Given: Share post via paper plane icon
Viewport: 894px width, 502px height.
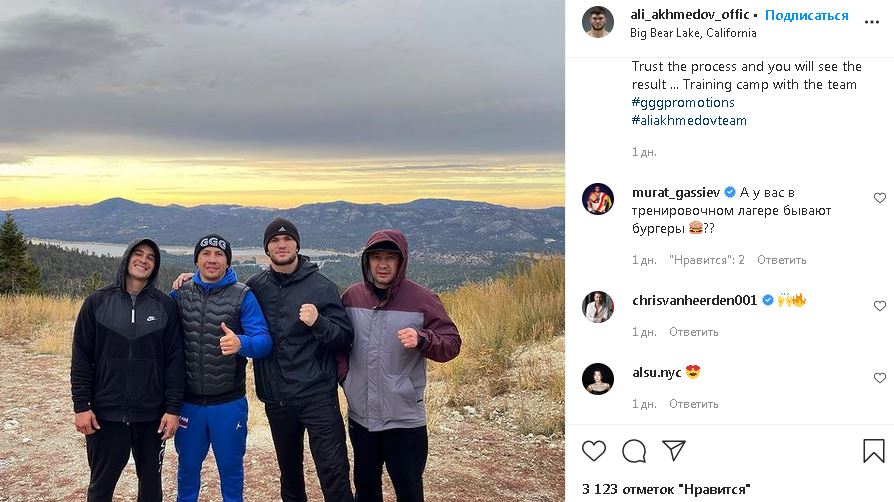Looking at the screenshot, I should tap(674, 451).
